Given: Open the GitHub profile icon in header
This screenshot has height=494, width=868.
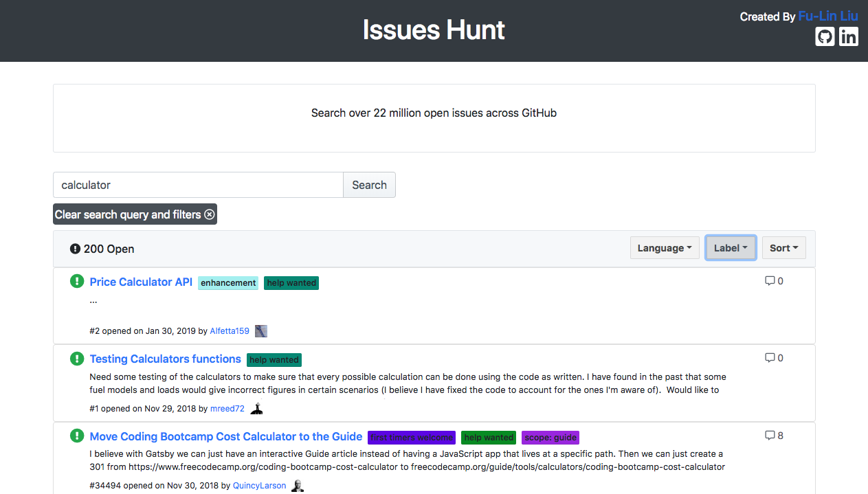Looking at the screenshot, I should [825, 36].
